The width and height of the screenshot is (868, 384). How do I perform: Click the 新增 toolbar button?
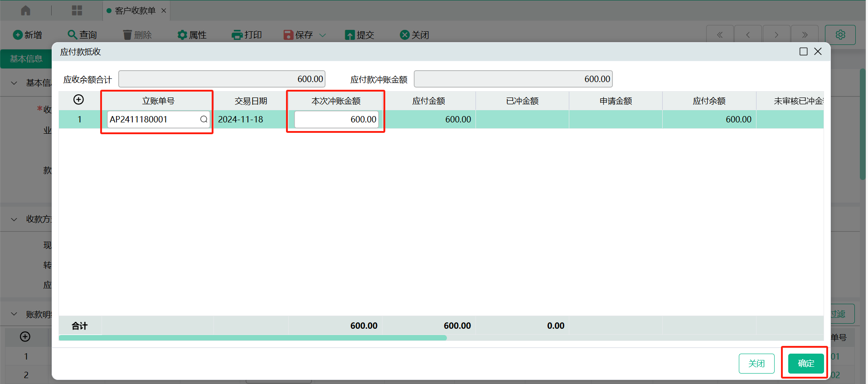click(x=28, y=35)
